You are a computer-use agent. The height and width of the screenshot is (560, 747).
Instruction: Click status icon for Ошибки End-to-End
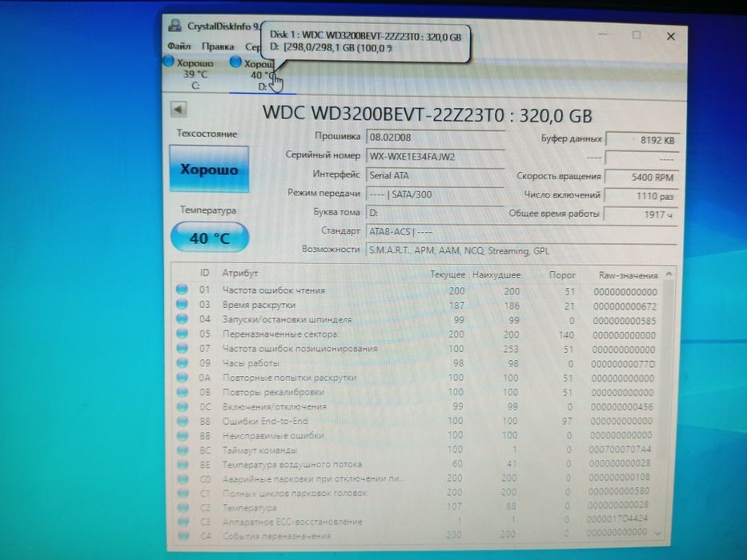click(183, 421)
